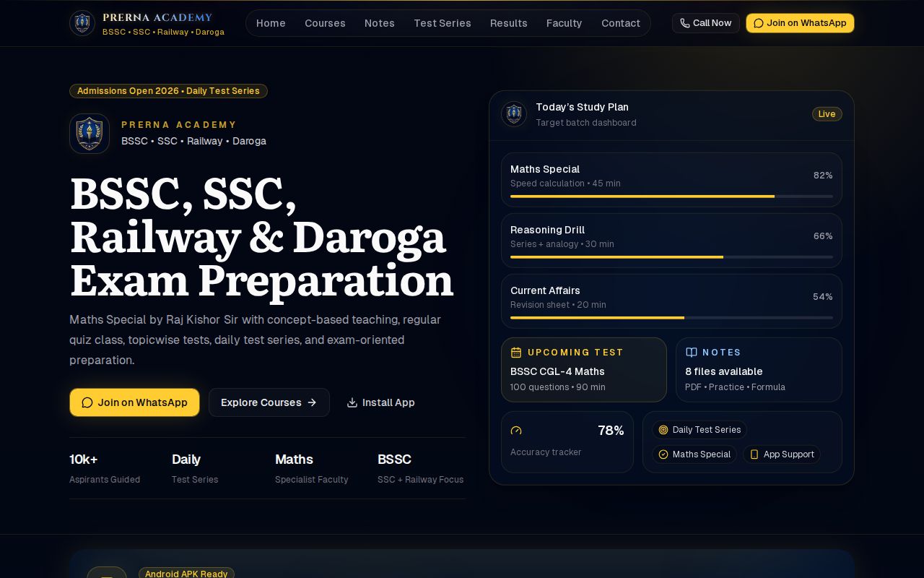
Task: Click 'Specialist Faculty' stat label
Action: coord(312,480)
